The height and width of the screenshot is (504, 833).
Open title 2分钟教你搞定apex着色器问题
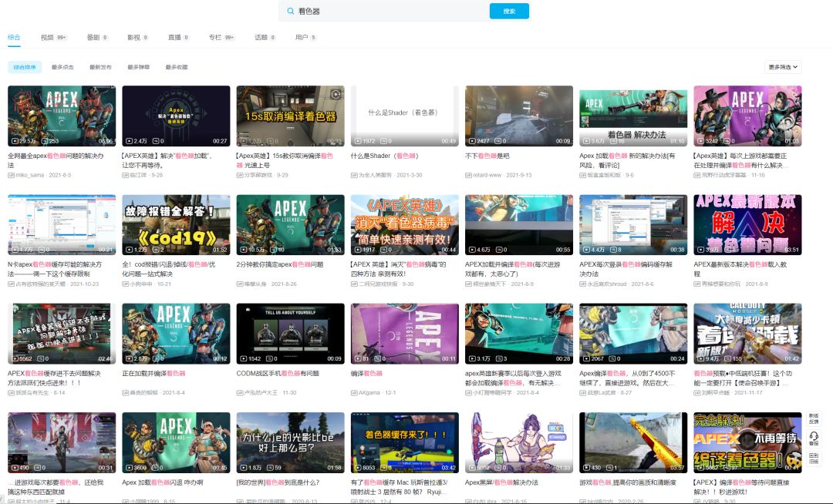tap(280, 264)
